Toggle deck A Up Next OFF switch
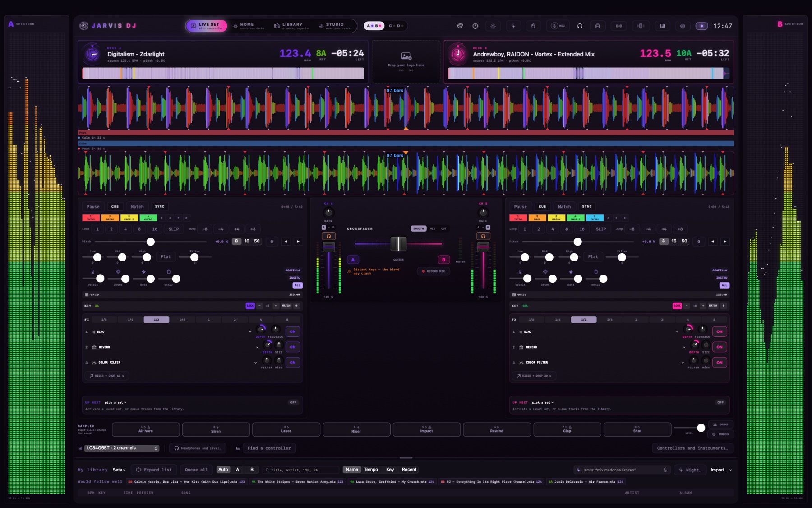Image resolution: width=812 pixels, height=508 pixels. point(293,402)
